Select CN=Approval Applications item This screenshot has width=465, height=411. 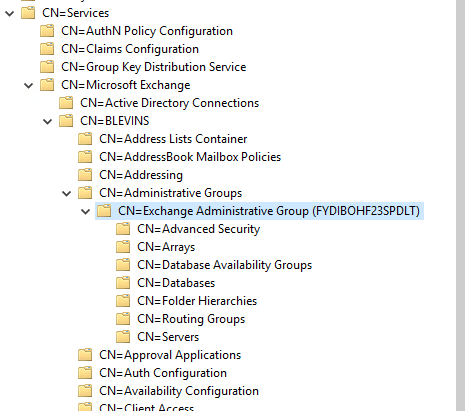[x=170, y=355]
